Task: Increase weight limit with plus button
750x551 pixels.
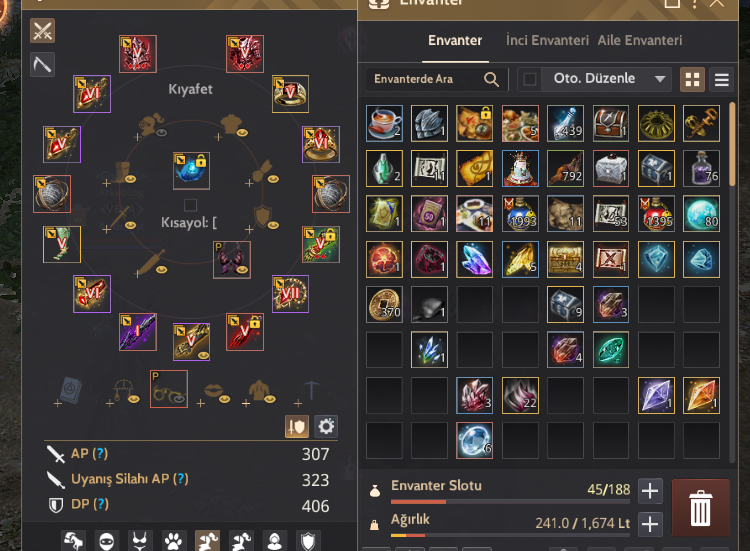Action: [650, 524]
